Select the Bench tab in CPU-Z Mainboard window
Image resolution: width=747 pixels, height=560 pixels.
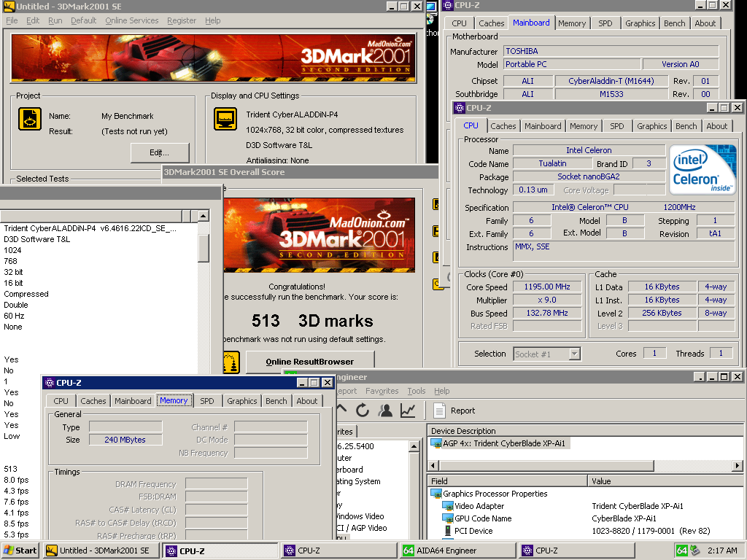[674, 23]
